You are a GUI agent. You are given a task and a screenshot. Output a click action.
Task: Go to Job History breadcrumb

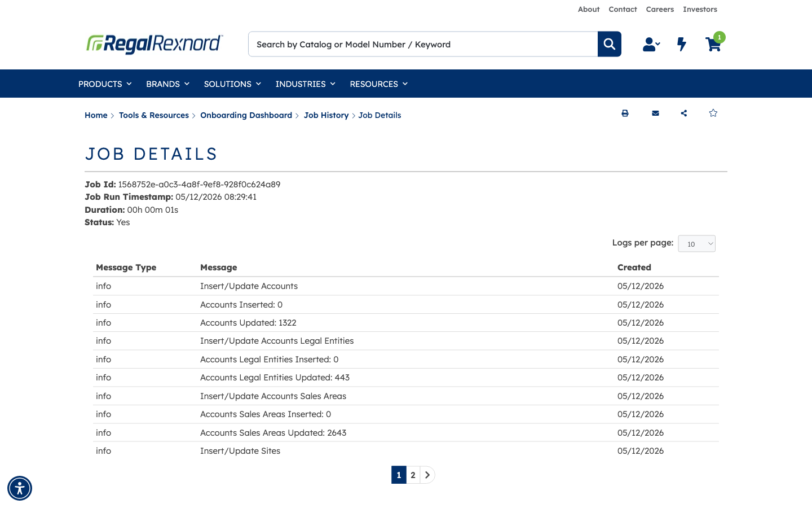pos(326,115)
